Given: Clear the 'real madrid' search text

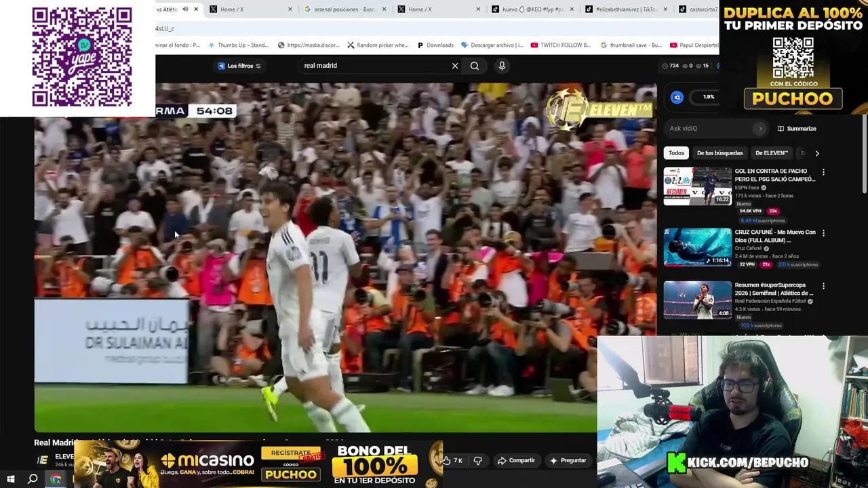Looking at the screenshot, I should point(455,66).
